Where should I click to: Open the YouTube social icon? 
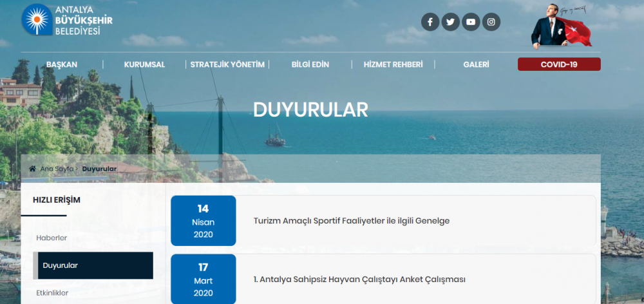pos(471,22)
